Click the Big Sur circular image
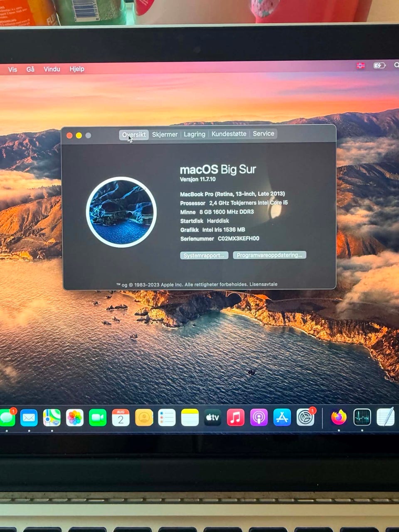The width and height of the screenshot is (399, 532). (x=121, y=212)
